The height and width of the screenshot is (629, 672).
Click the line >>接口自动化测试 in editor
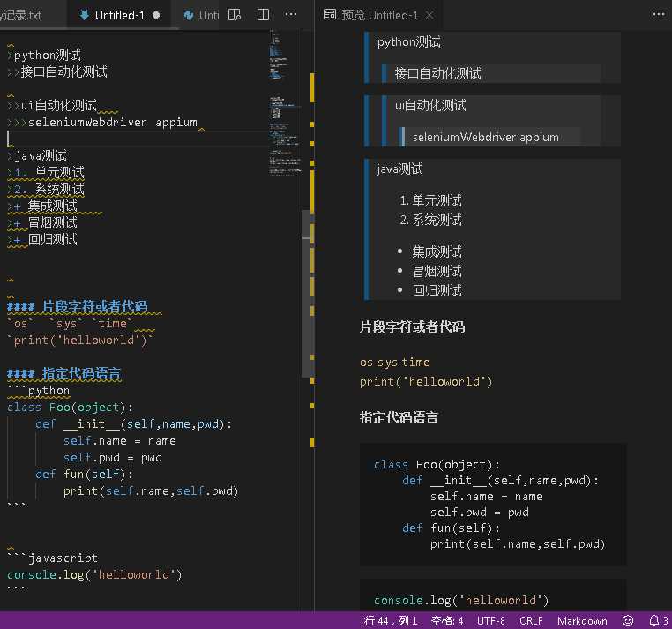coord(57,71)
